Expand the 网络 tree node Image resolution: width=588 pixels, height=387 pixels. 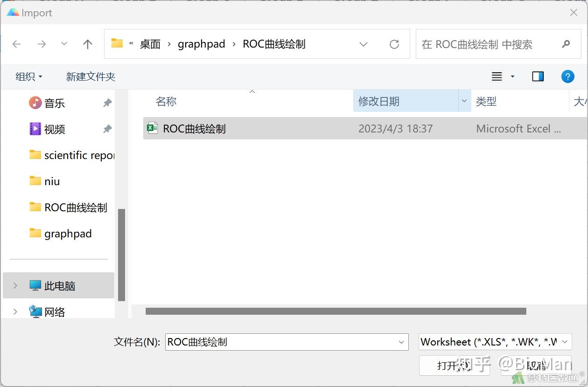15,311
